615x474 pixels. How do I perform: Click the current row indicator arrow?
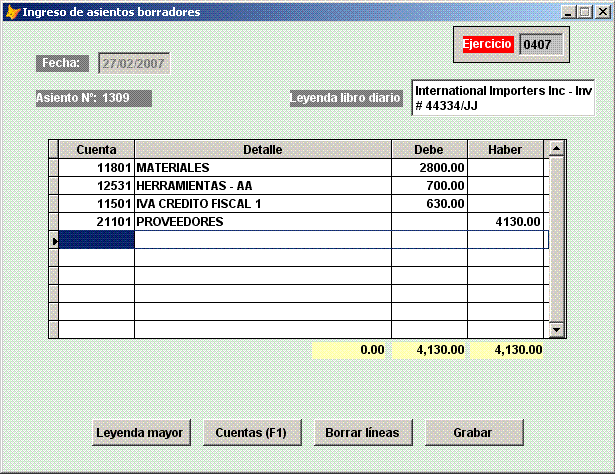point(54,240)
